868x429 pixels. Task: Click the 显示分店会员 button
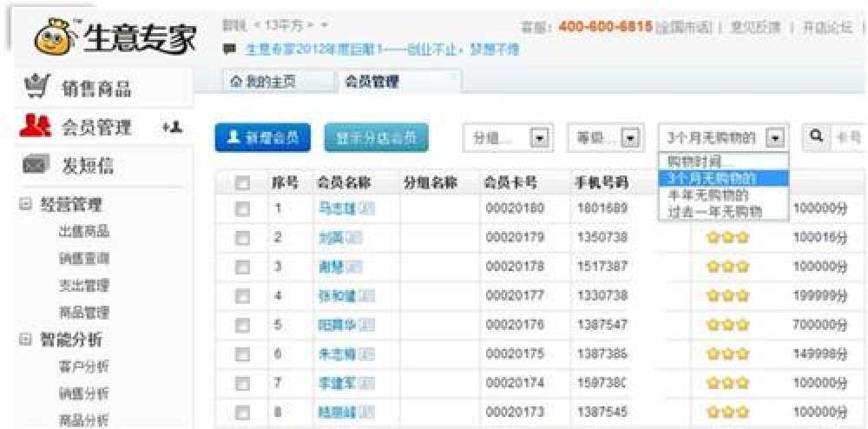tap(377, 137)
